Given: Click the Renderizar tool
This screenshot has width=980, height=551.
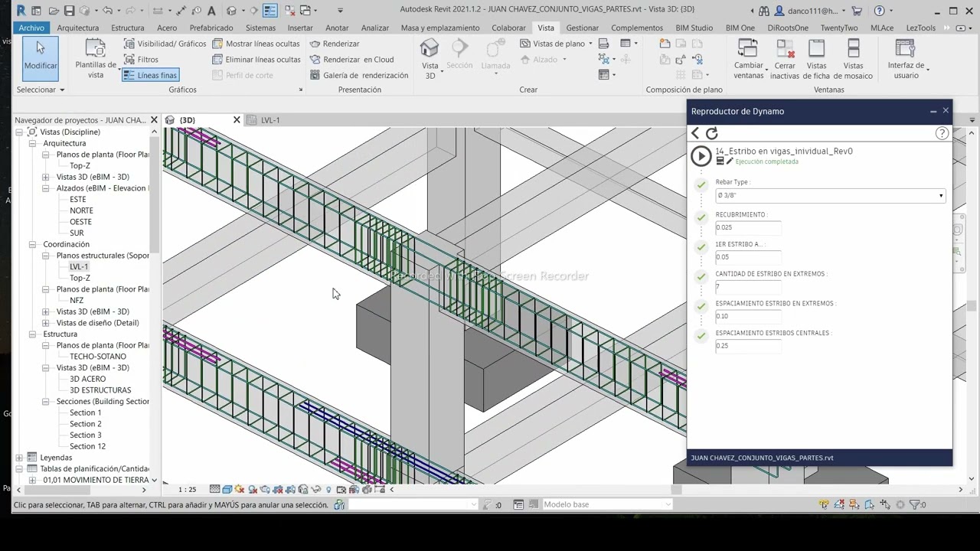Looking at the screenshot, I should point(335,44).
